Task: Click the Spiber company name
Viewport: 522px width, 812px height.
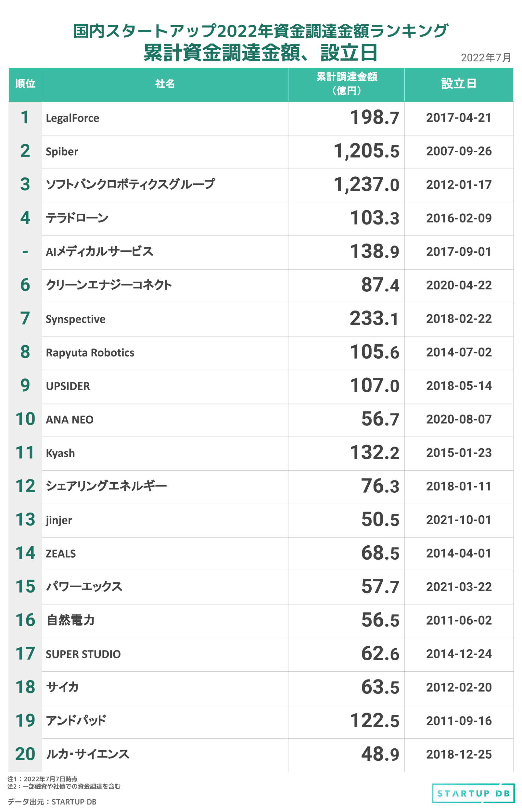Action: coord(62,152)
